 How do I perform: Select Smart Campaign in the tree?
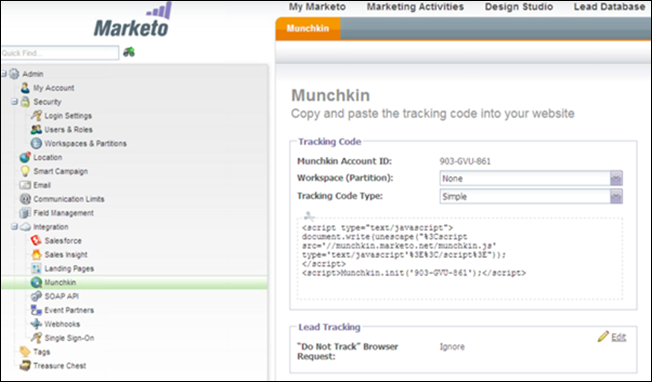tap(61, 171)
